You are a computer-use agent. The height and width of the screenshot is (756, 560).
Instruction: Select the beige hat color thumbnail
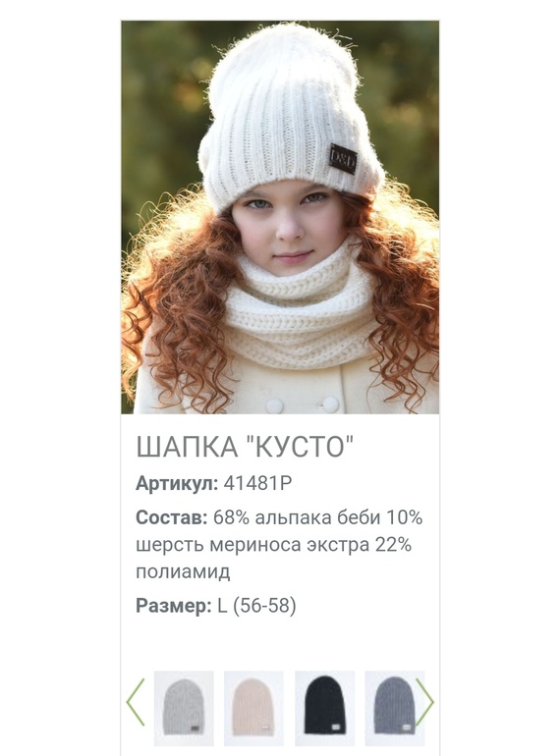253,708
